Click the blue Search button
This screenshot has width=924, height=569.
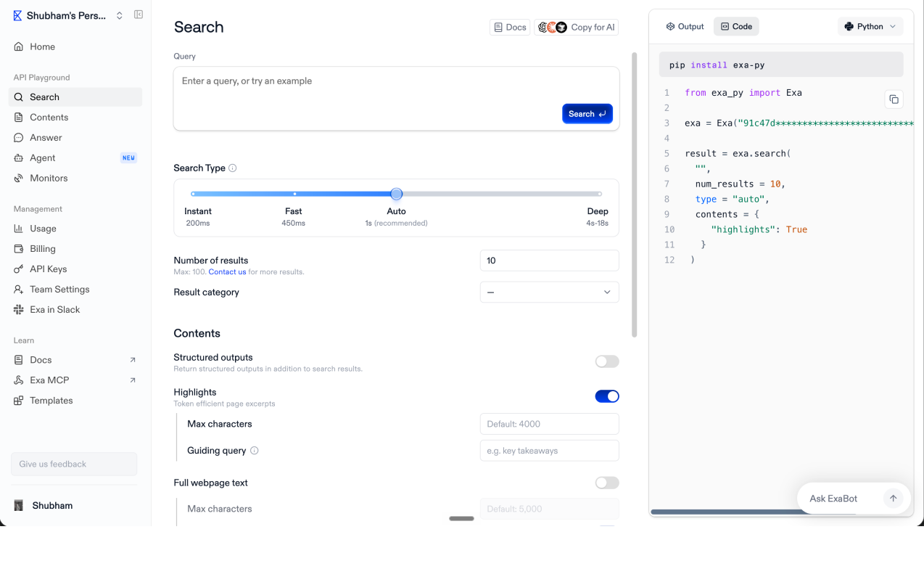pyautogui.click(x=587, y=114)
